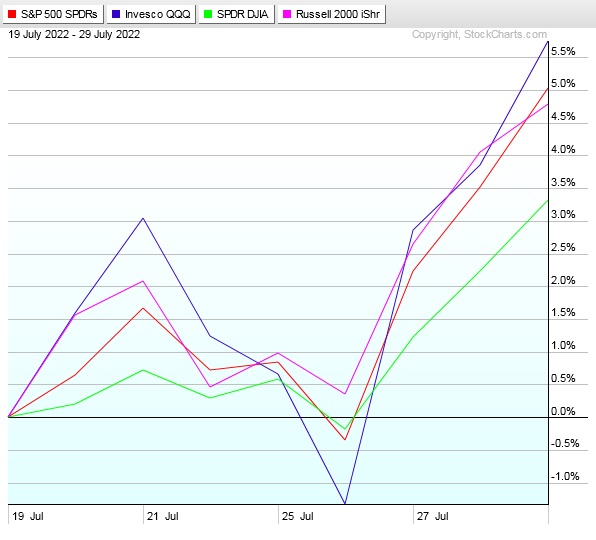Image resolution: width=596 pixels, height=540 pixels.
Task: Open the StockCharts.com copyright text
Action: [x=479, y=35]
